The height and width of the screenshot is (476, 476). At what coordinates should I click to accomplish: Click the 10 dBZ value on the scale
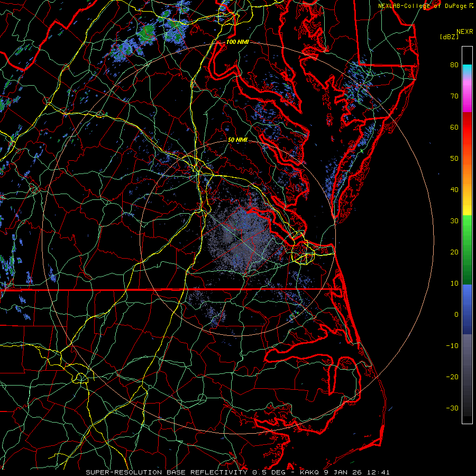454,283
